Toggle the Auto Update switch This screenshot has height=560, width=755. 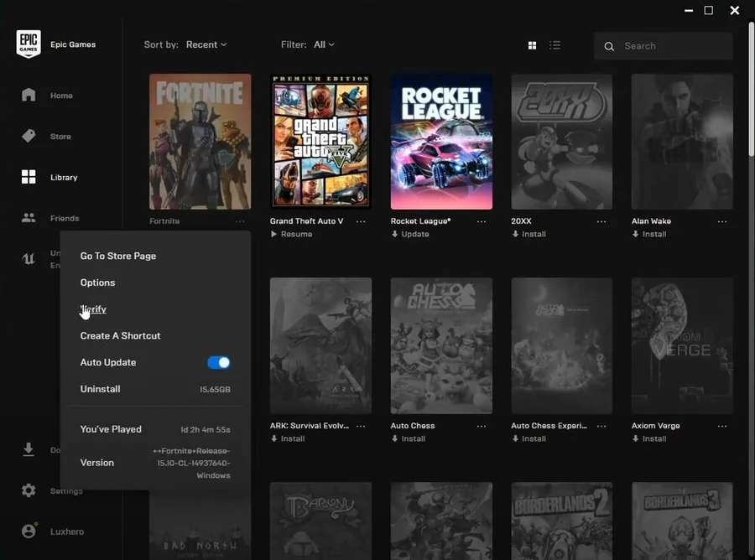coord(219,362)
